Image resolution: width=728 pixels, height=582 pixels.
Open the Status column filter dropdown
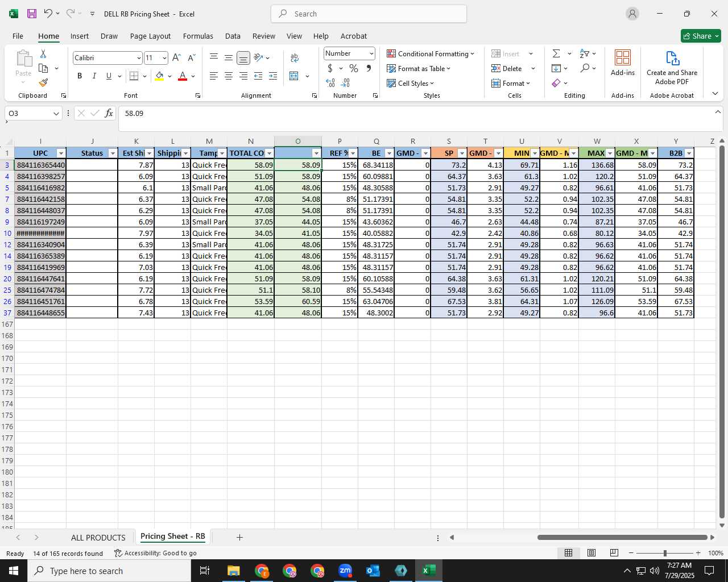[x=113, y=153]
